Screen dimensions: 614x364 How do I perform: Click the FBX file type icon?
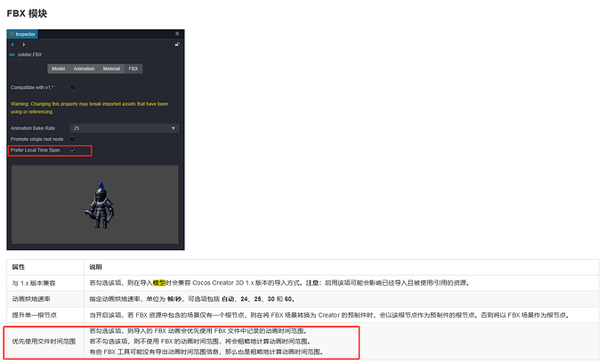click(12, 55)
